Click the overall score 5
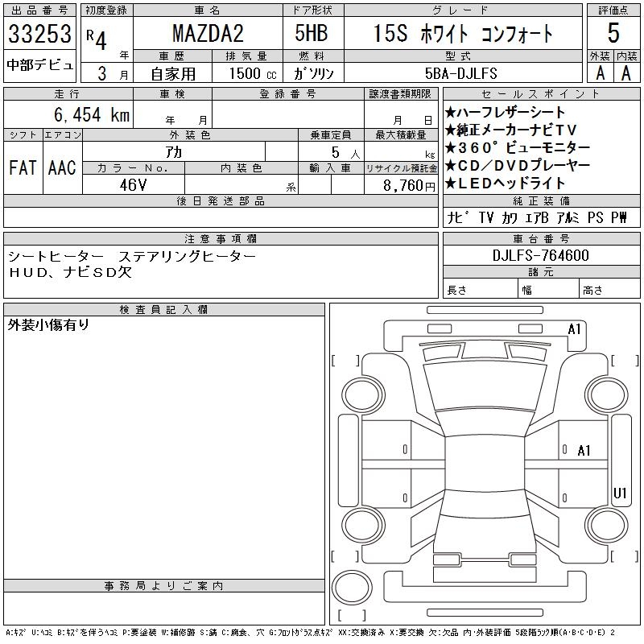644x644 pixels. [613, 33]
